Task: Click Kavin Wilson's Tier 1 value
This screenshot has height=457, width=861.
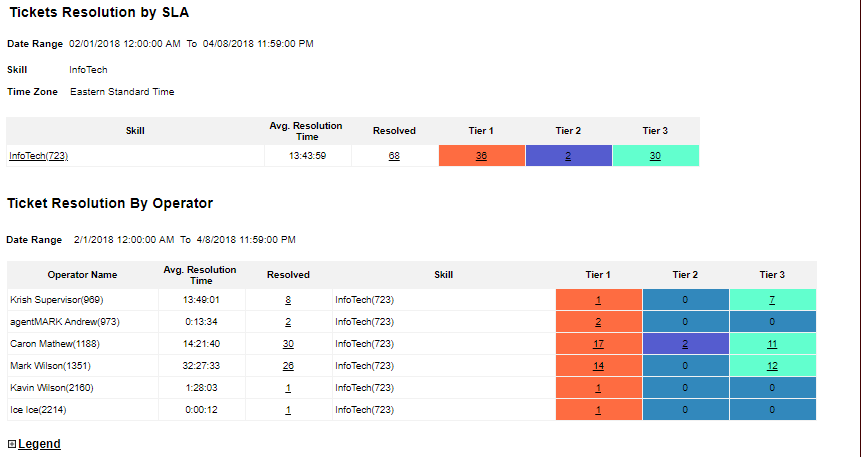Action: pos(598,388)
